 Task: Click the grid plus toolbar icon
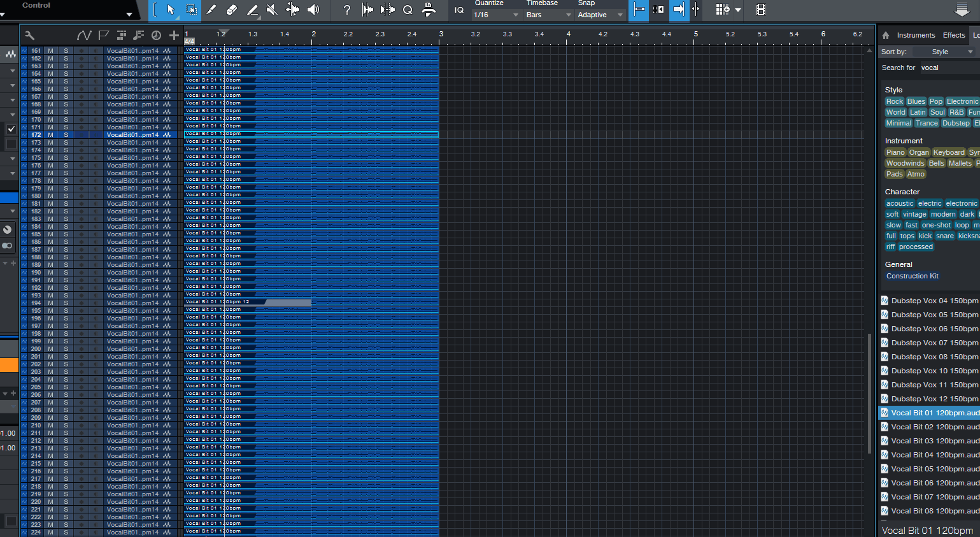(722, 10)
